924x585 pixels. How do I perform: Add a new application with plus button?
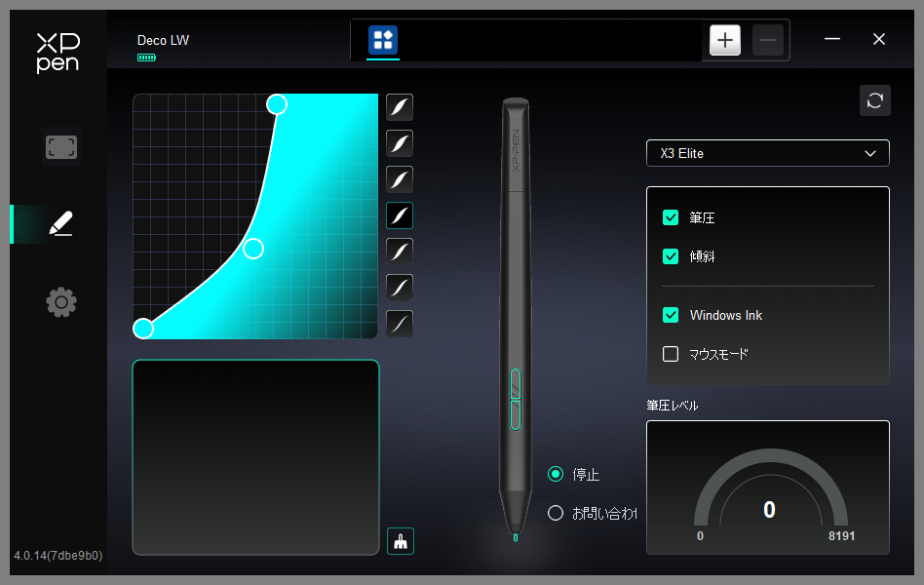pyautogui.click(x=725, y=40)
